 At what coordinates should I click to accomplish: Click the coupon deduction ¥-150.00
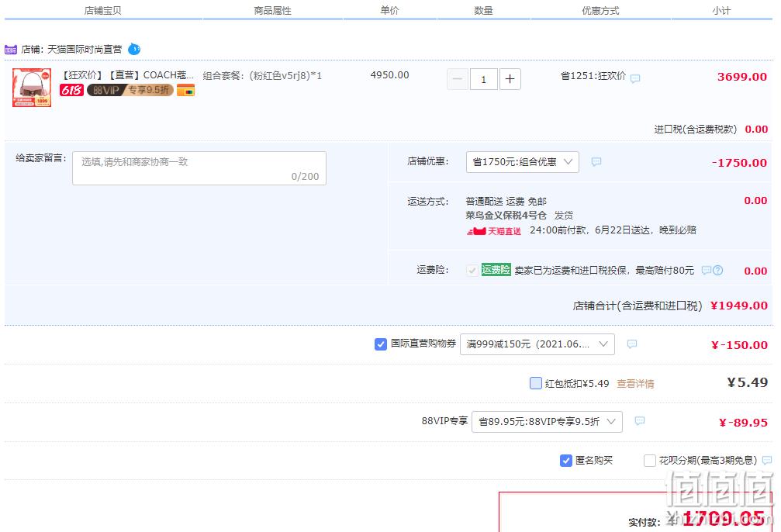pyautogui.click(x=739, y=345)
